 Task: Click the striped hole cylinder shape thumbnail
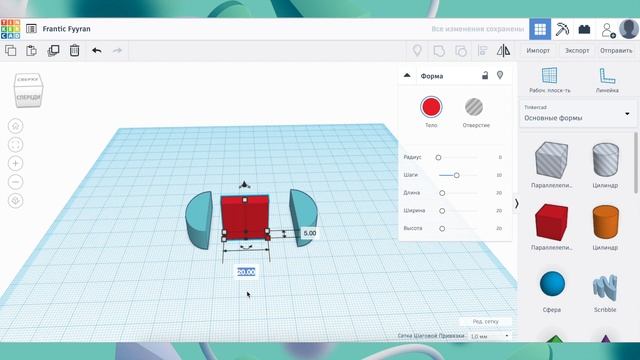[x=605, y=160]
